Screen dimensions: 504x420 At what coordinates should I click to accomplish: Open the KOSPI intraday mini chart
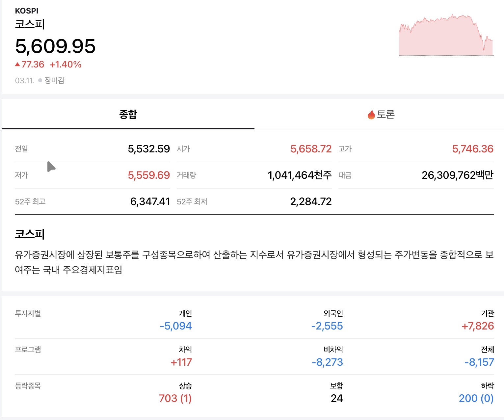(x=446, y=36)
